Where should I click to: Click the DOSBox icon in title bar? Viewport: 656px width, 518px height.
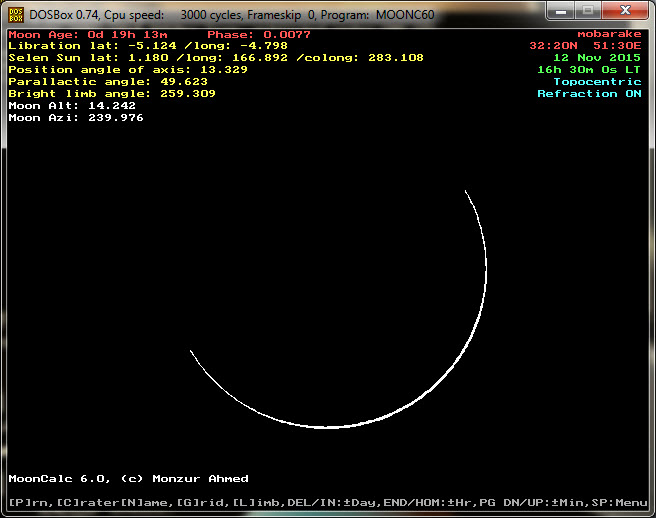(16, 15)
